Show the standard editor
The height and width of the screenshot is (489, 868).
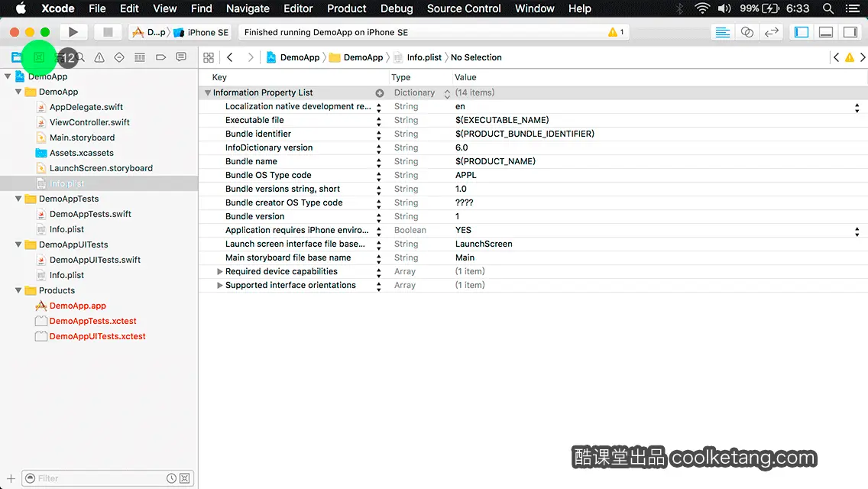(x=722, y=32)
